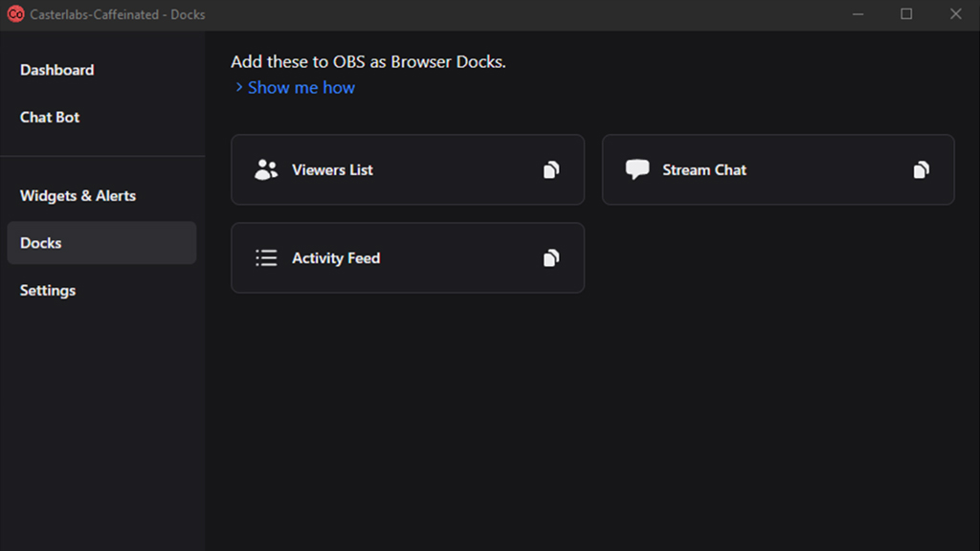Select the Stream Chat dock label
Viewport: 980px width, 551px height.
704,170
